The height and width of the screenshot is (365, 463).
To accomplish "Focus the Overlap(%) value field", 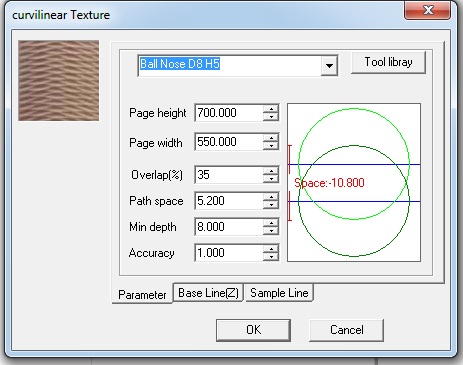I will pyautogui.click(x=229, y=175).
